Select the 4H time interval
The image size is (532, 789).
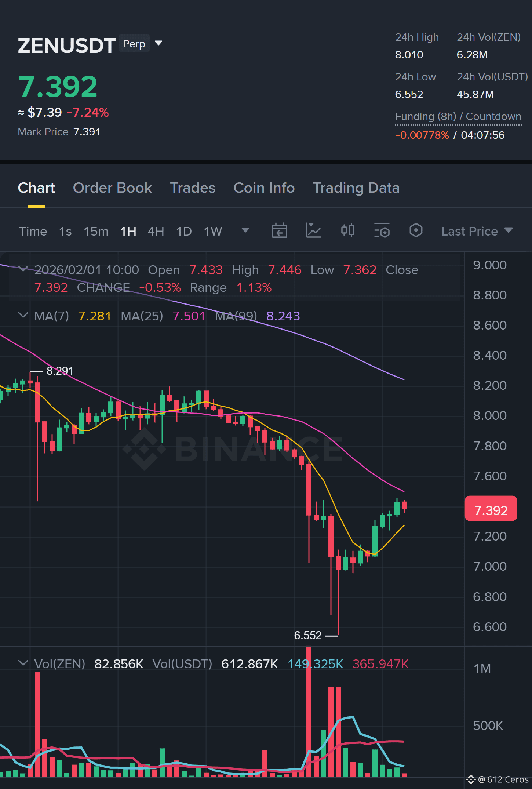pos(156,231)
